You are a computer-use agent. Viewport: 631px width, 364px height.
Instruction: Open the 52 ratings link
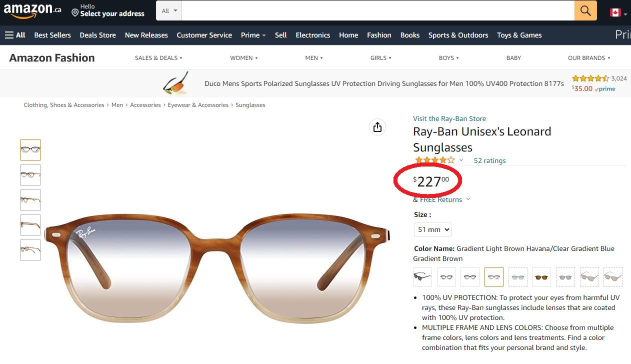click(489, 160)
